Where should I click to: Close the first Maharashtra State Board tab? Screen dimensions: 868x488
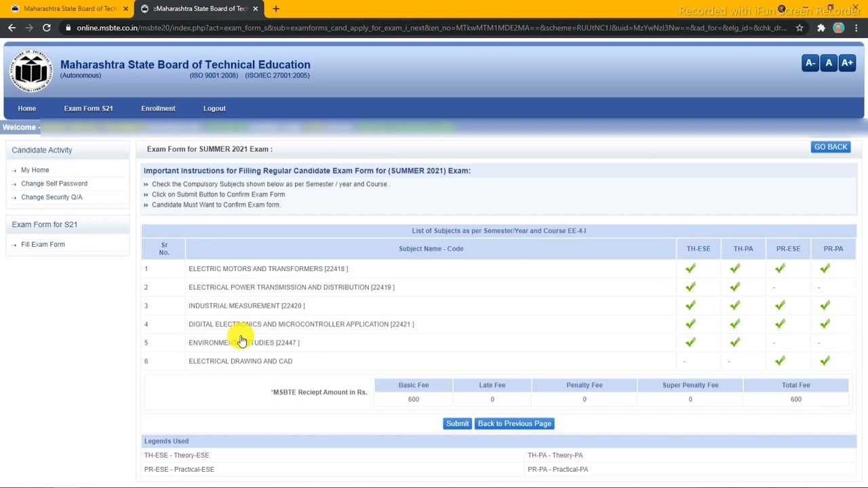click(x=125, y=9)
